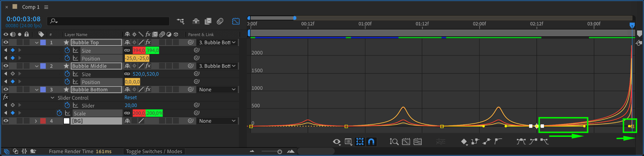Add keyframe for Bubble Middle Size
The width and height of the screenshot is (644, 156).
click(x=13, y=74)
